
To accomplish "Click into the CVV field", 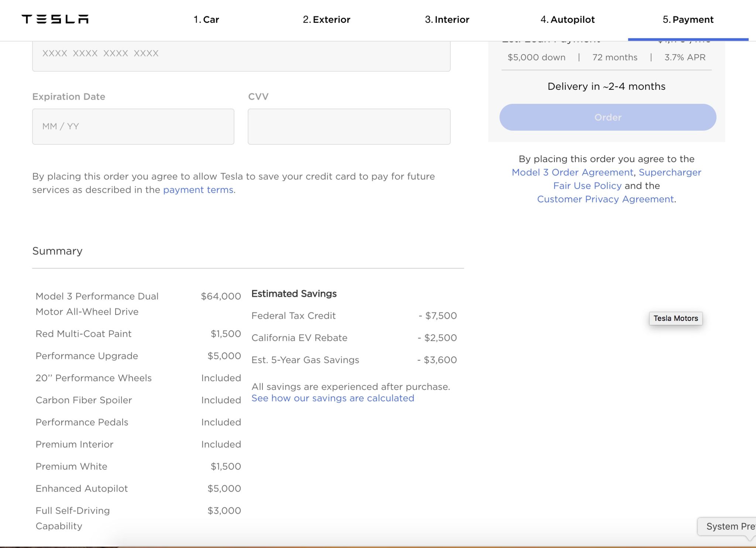I will pyautogui.click(x=349, y=127).
